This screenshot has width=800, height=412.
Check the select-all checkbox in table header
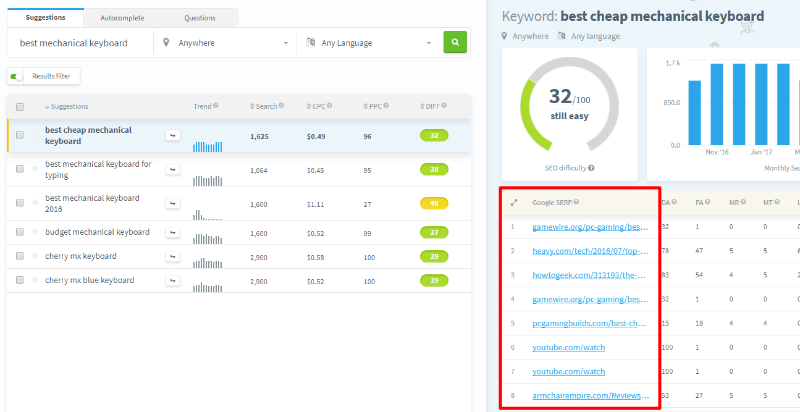(x=20, y=107)
